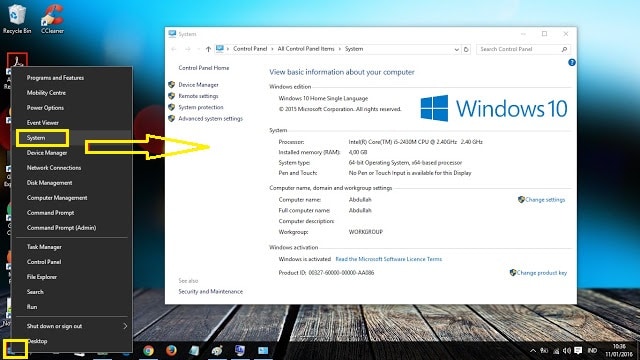
Task: Select Mobility Centre in the context menu
Action: 46,93
